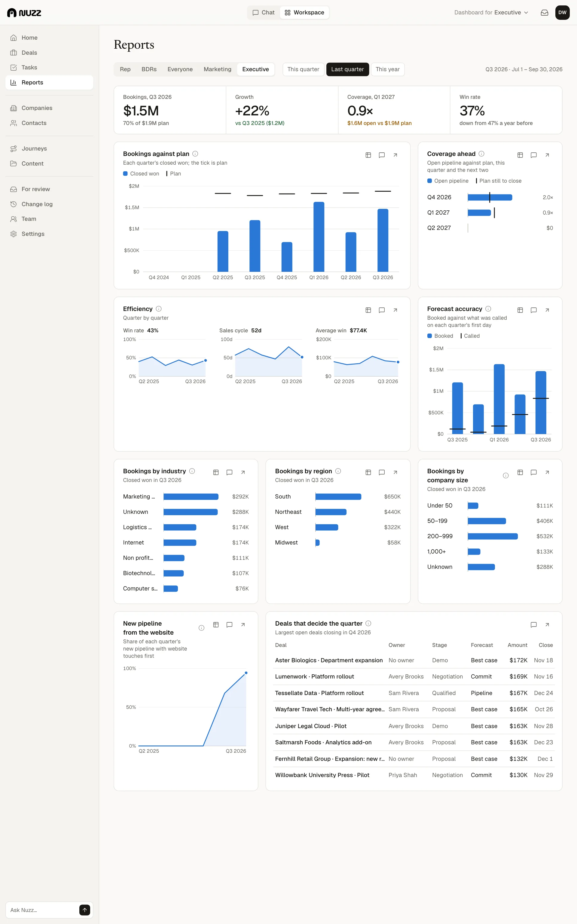Open the Aster Biologics deal row
Screen dimensions: 577x924
(x=414, y=660)
